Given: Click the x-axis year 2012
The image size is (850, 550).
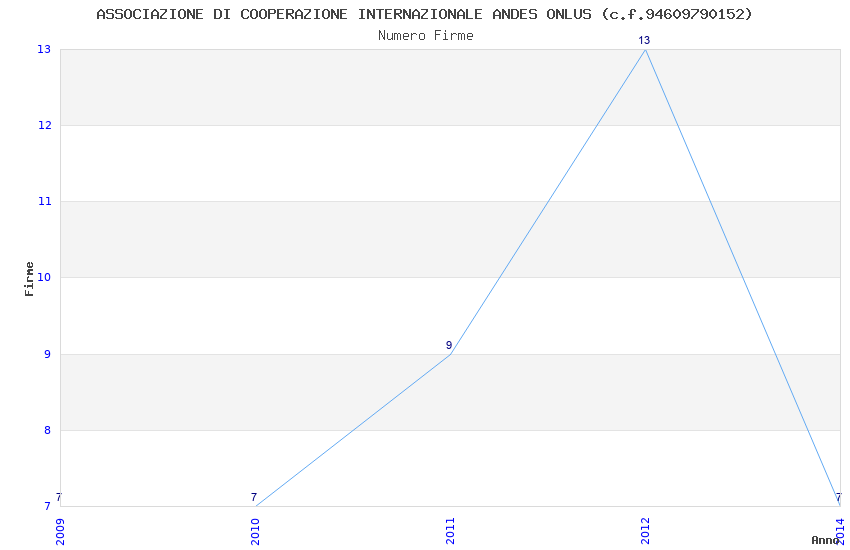Looking at the screenshot, I should tap(645, 532).
